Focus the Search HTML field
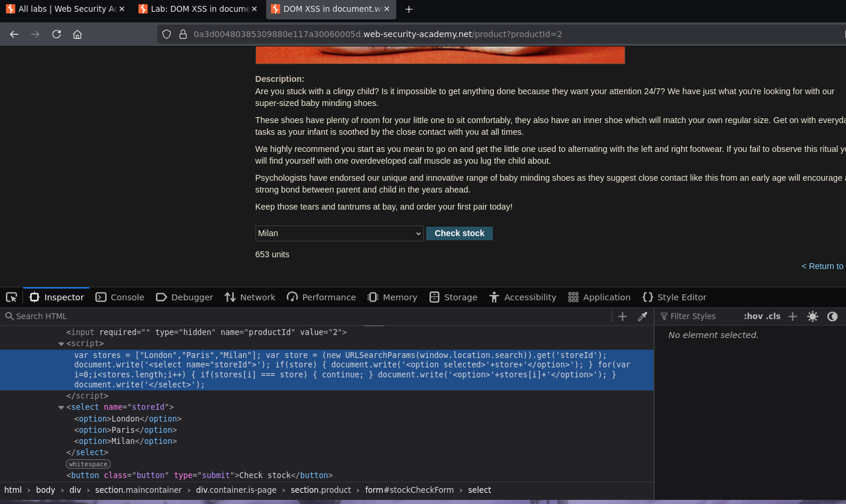Screen dimensions: 846x504 (x=306, y=316)
